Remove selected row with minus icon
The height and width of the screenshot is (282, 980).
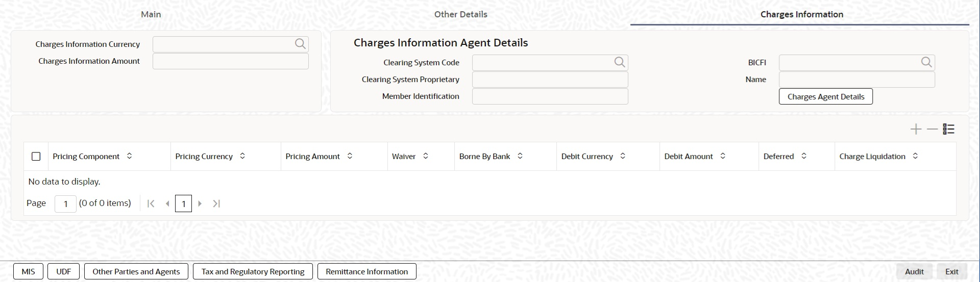point(933,130)
